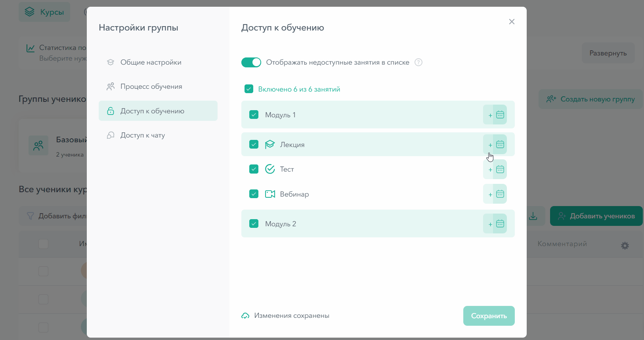Click the saved changes cloud icon
The image size is (644, 340).
coord(245,316)
